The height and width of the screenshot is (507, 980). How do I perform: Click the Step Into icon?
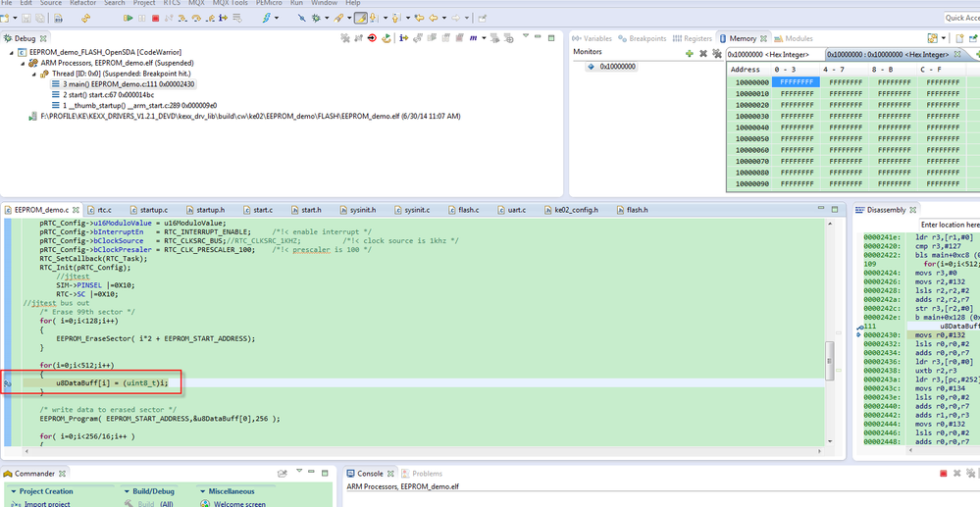point(182,18)
